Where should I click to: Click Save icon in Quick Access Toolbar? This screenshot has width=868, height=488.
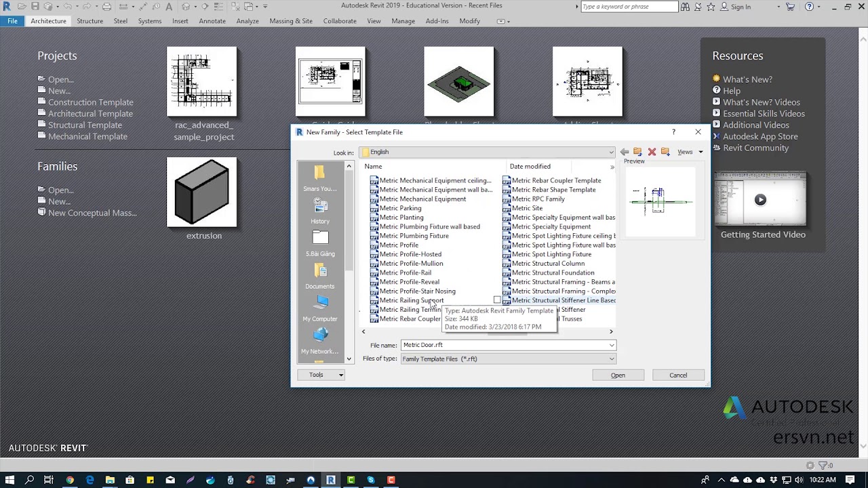(x=35, y=7)
